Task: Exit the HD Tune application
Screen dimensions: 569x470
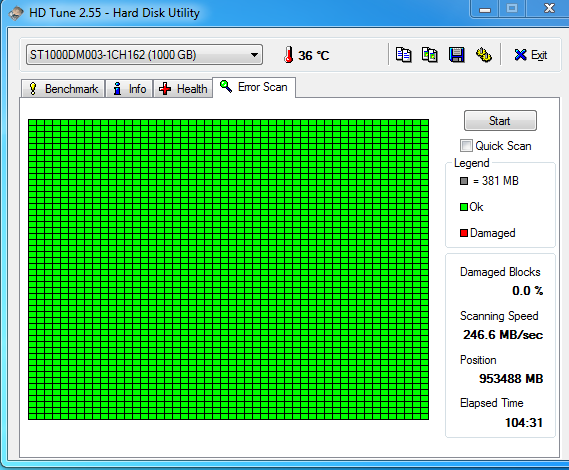Action: click(x=530, y=55)
